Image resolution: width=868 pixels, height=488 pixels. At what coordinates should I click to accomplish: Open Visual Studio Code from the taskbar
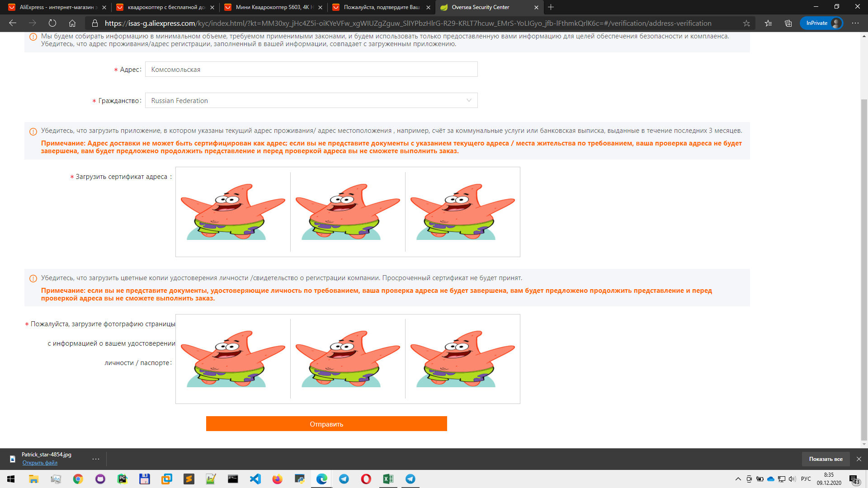pyautogui.click(x=255, y=479)
